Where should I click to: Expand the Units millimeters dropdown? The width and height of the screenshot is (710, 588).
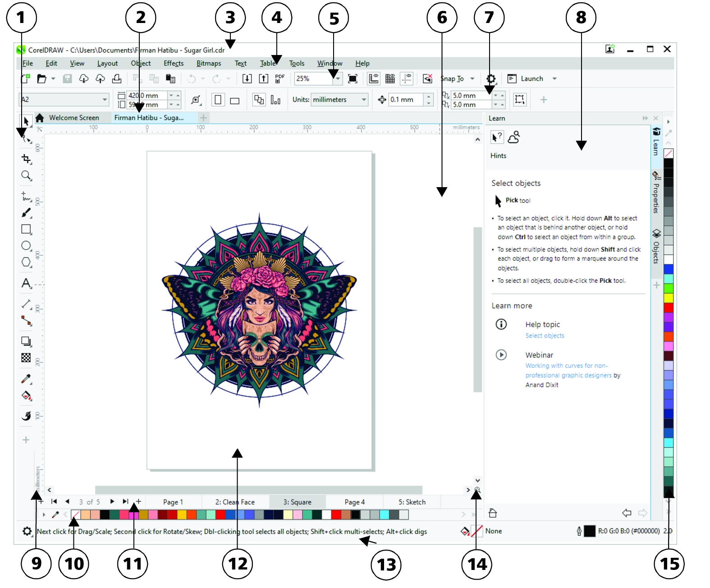363,100
